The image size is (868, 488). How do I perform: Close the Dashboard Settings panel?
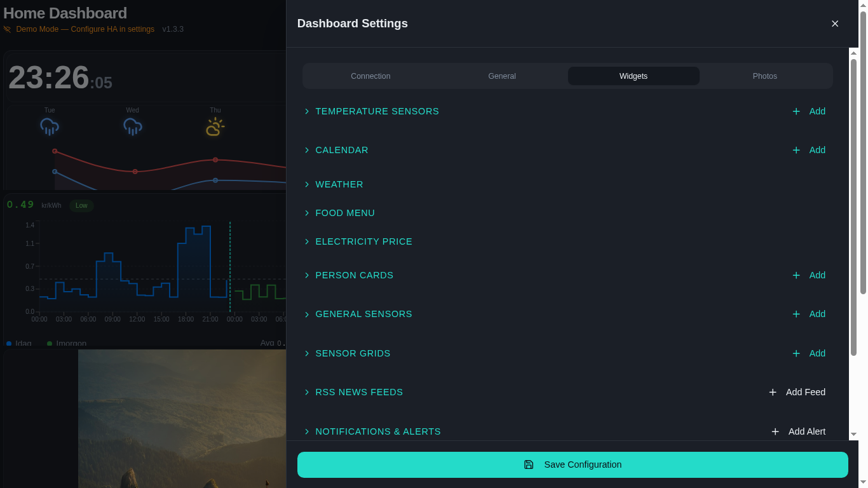[835, 24]
